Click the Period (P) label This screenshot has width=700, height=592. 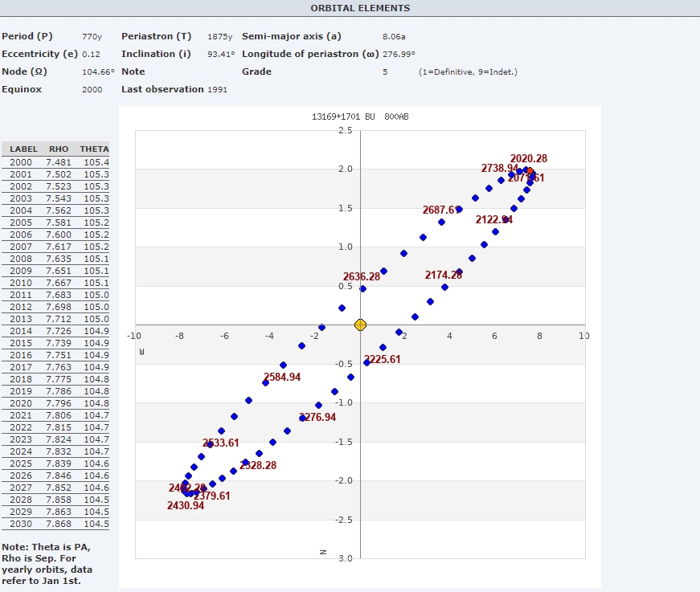[x=27, y=36]
